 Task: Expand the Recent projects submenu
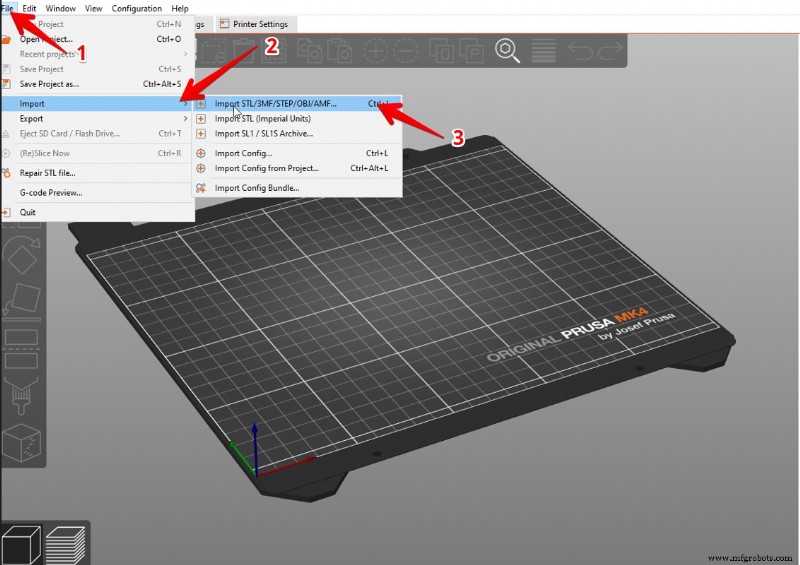97,54
